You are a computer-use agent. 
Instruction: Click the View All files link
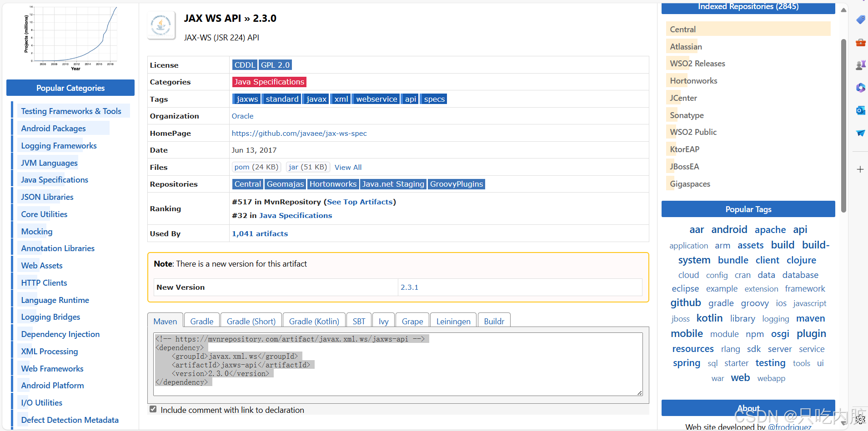[x=348, y=167]
